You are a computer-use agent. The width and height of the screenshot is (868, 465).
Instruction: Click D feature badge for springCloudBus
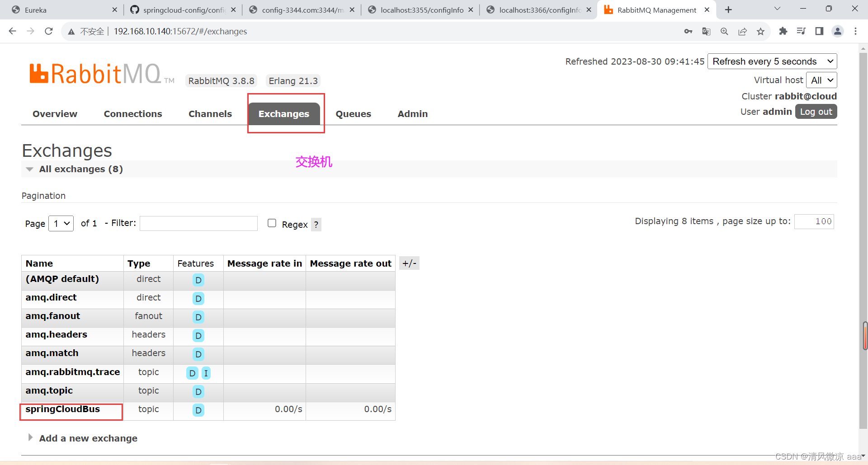[198, 410]
